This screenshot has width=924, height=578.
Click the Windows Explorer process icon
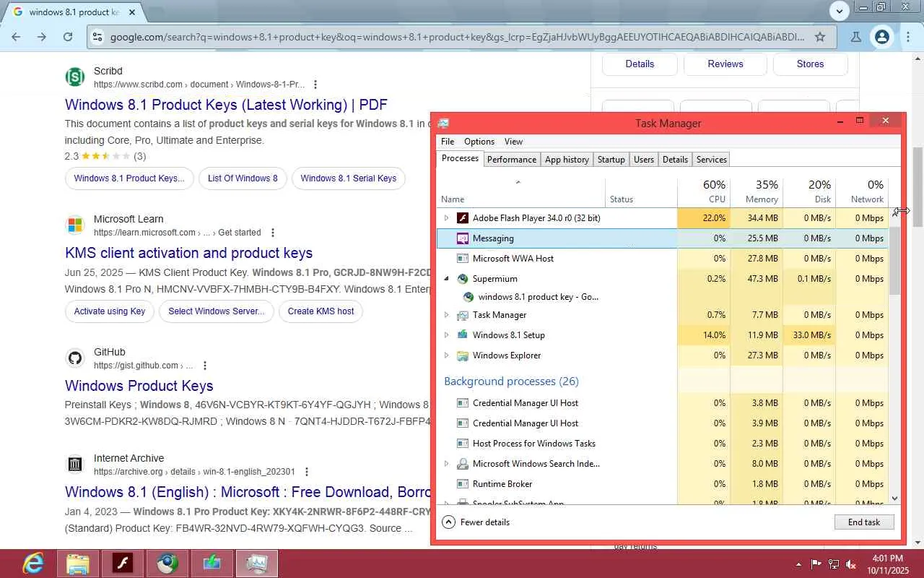pyautogui.click(x=463, y=355)
